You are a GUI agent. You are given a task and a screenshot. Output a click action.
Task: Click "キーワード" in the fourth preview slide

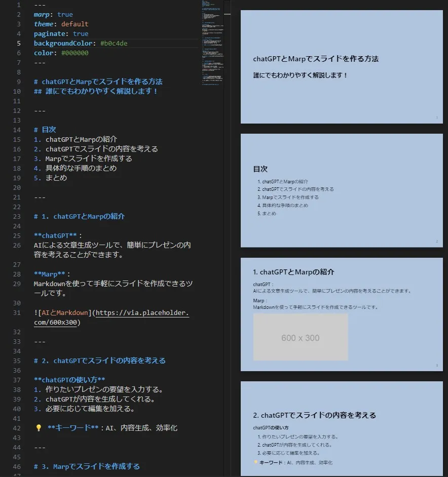coord(271,463)
